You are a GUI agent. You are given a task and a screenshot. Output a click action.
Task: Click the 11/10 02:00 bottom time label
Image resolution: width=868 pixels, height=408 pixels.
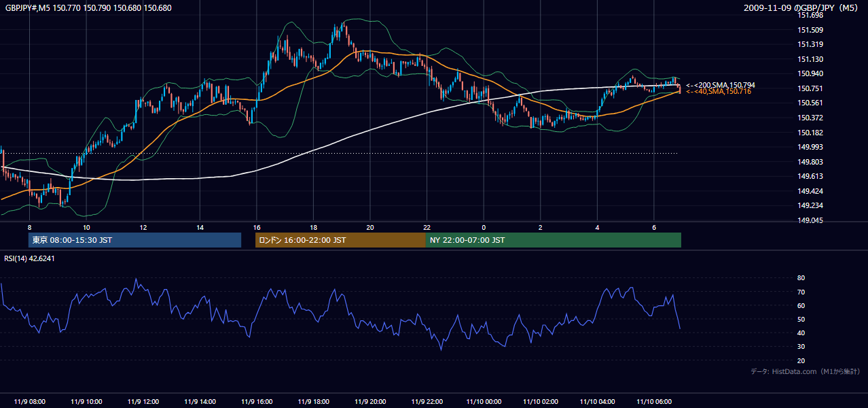click(x=541, y=402)
